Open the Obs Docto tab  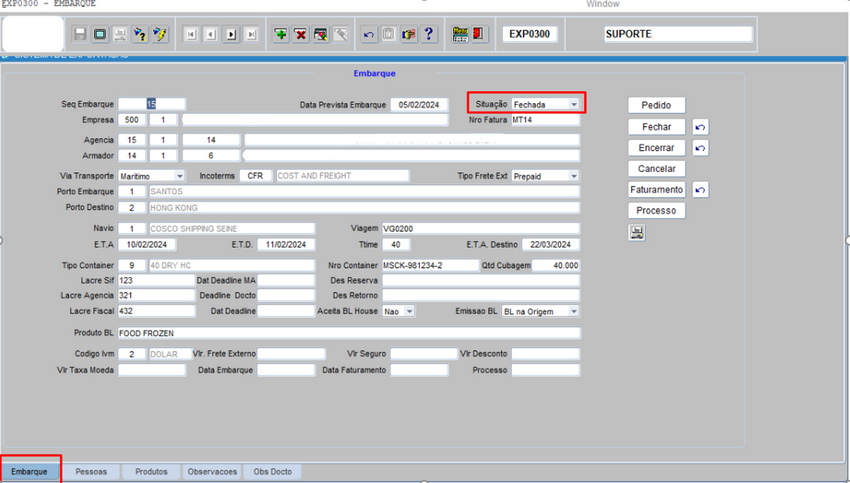pyautogui.click(x=272, y=471)
